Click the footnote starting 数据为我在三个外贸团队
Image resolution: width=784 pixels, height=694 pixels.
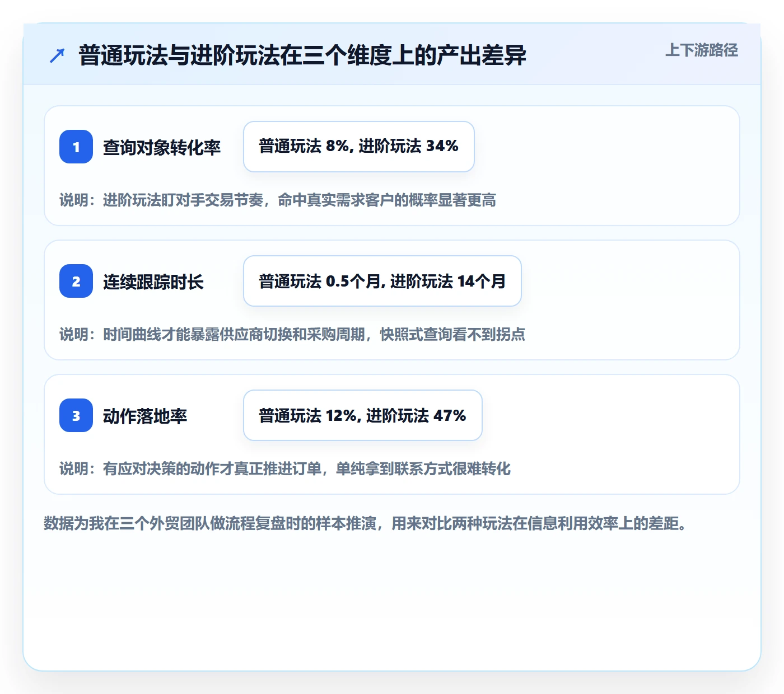365,523
